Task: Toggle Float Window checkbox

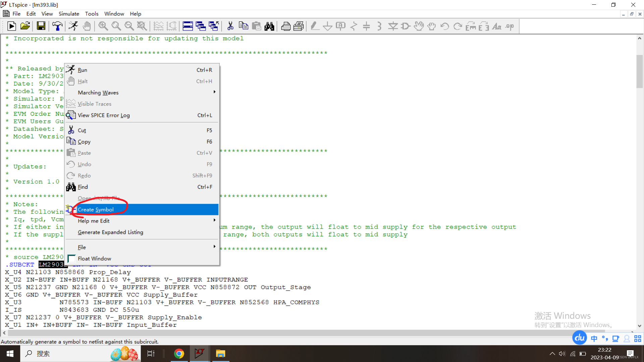Action: click(71, 258)
